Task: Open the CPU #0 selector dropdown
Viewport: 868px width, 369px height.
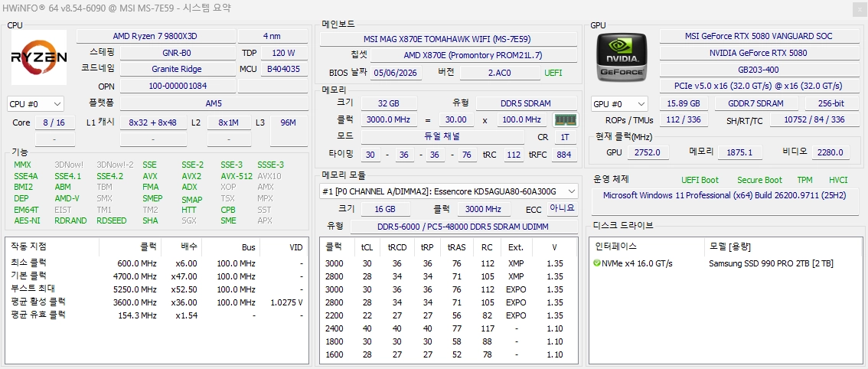Action: click(x=35, y=103)
